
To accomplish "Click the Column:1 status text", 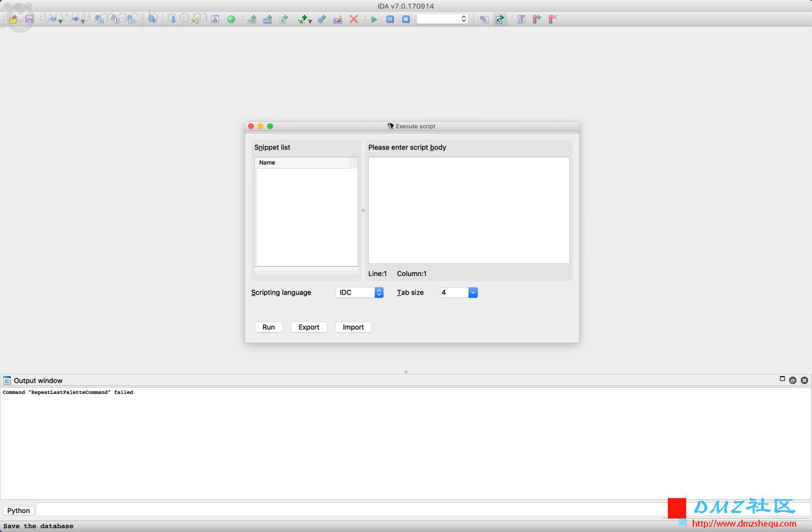I will tap(412, 273).
